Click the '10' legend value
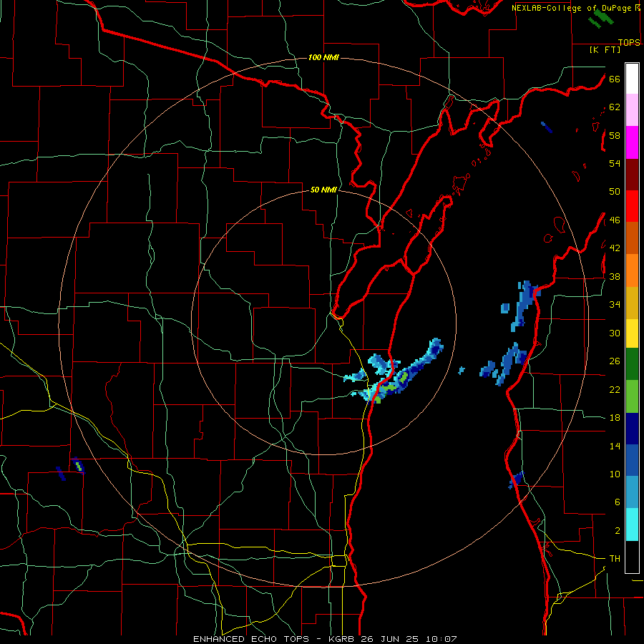 tap(615, 474)
